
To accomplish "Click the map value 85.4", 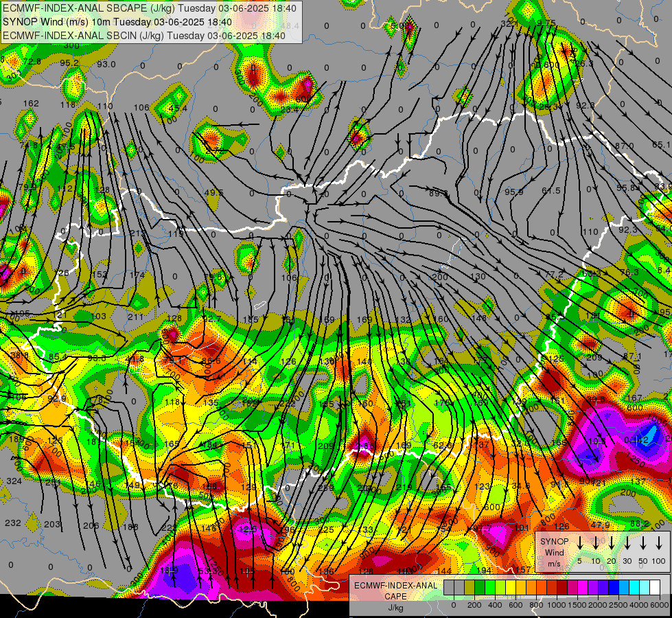I will pyautogui.click(x=58, y=356).
